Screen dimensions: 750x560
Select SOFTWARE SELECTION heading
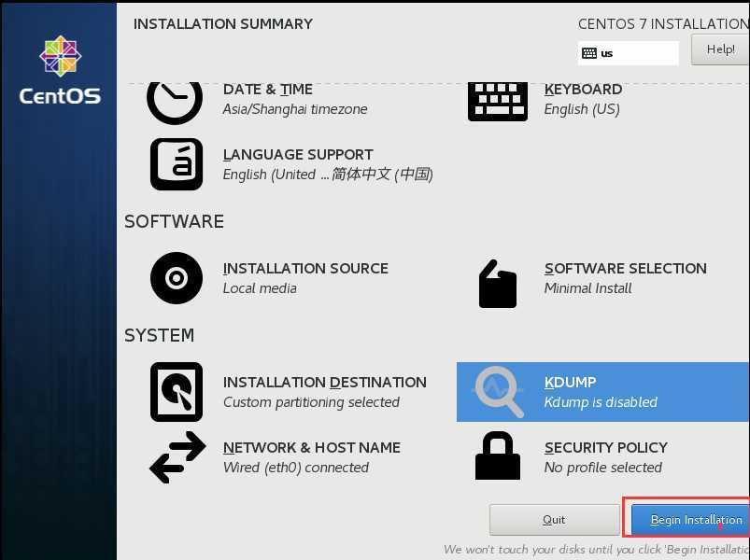tap(625, 269)
